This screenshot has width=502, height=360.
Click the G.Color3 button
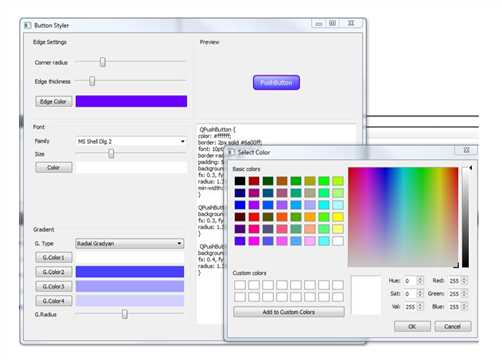[x=54, y=286]
